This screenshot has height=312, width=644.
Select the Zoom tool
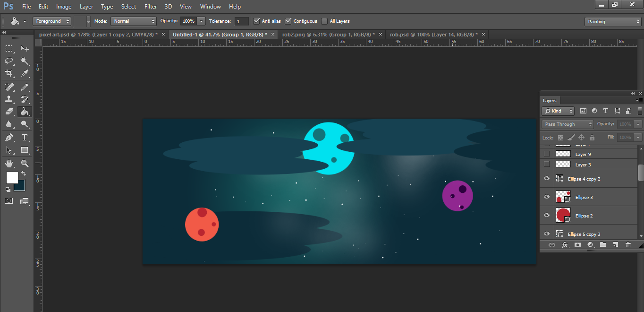25,164
